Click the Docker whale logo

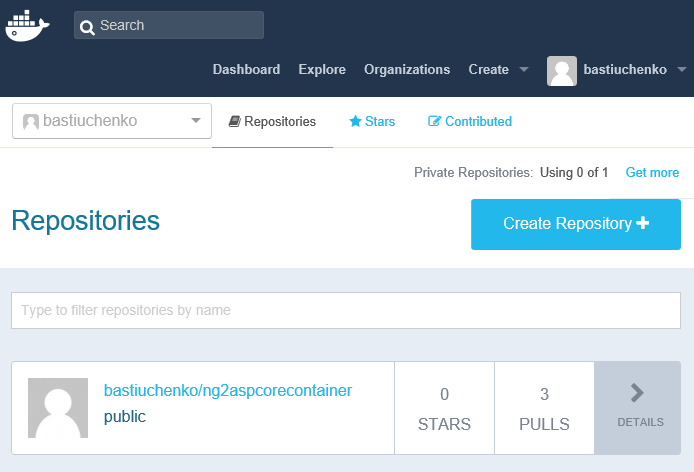[27, 26]
